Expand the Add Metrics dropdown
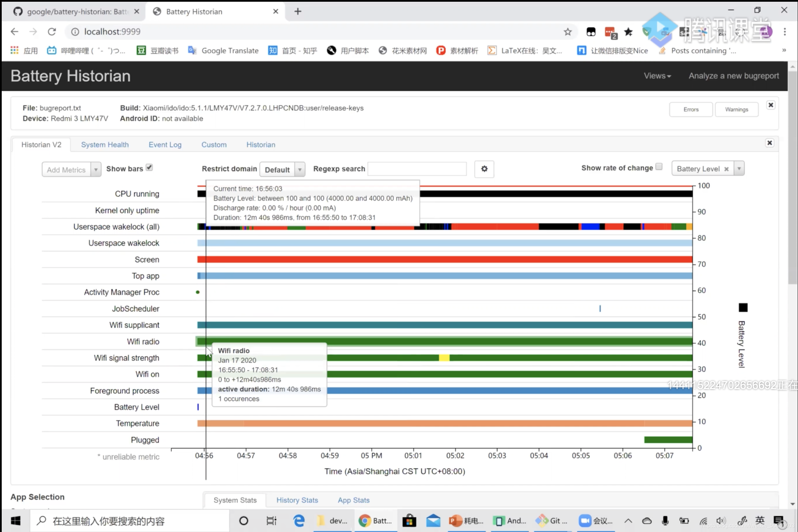 pyautogui.click(x=96, y=170)
